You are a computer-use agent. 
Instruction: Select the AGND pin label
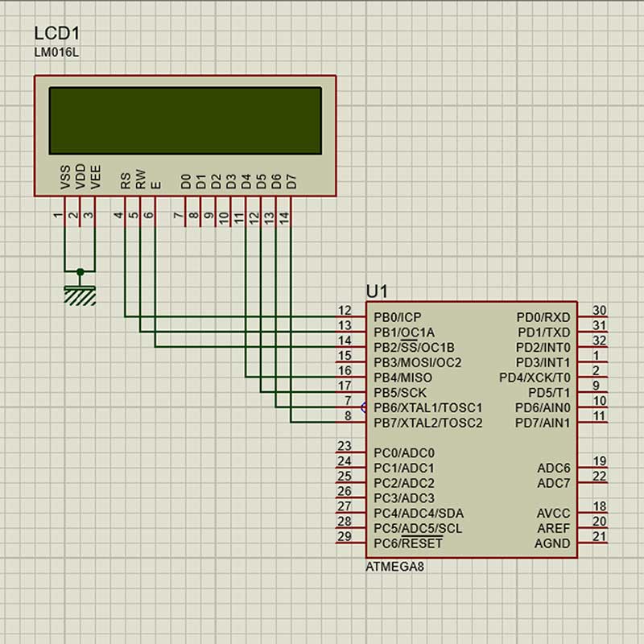(552, 543)
